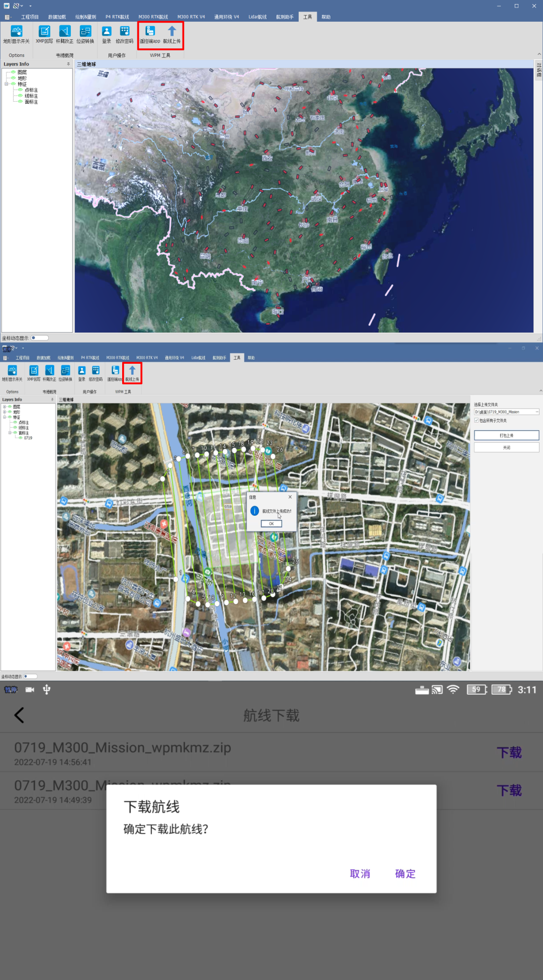Expand 图层 tree node in flight route window
Screen dimensions: 543x980
(x=5, y=406)
